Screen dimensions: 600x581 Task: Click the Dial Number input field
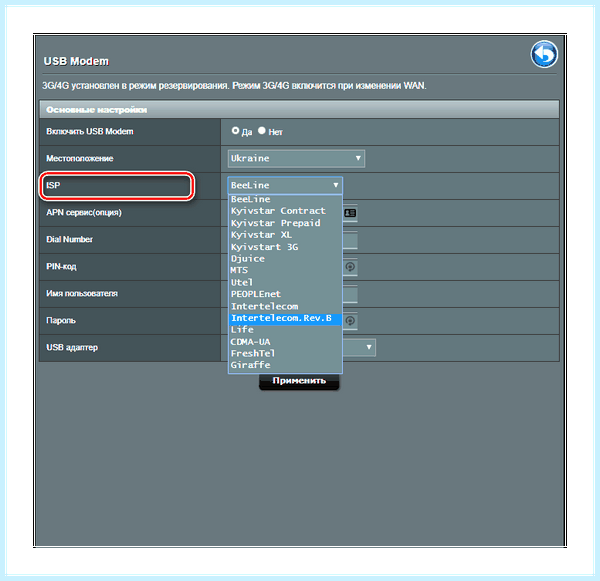[350, 240]
